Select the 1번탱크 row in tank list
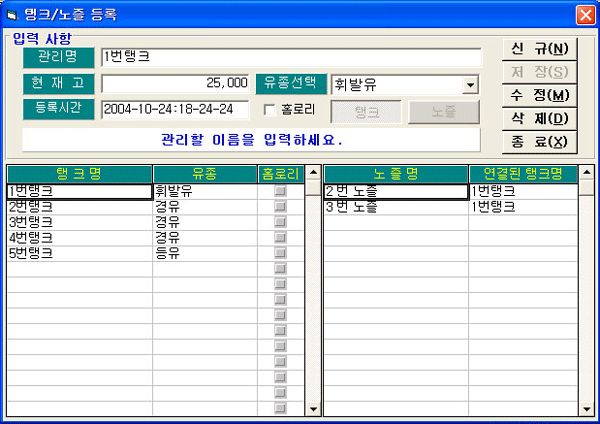This screenshot has height=424, width=600. pos(80,192)
